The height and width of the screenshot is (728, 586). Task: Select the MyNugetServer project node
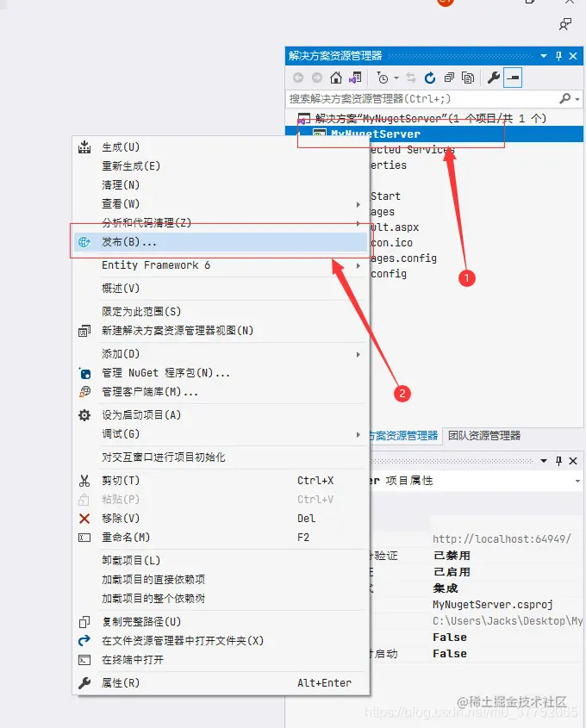tap(375, 134)
